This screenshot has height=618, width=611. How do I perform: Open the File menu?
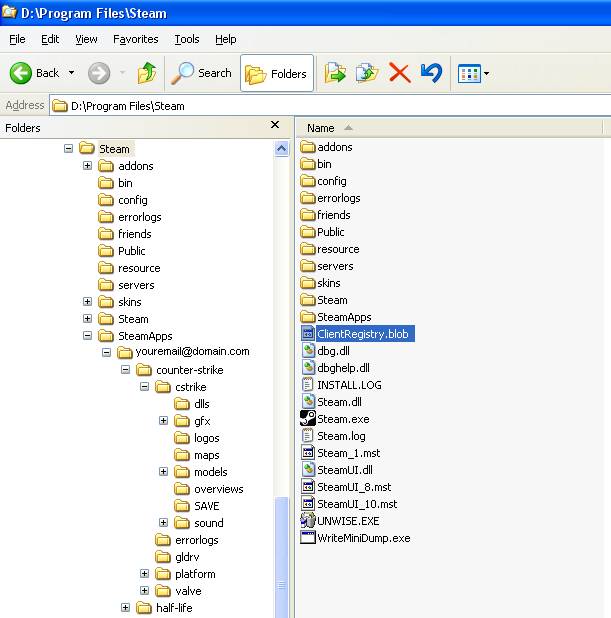pyautogui.click(x=17, y=39)
